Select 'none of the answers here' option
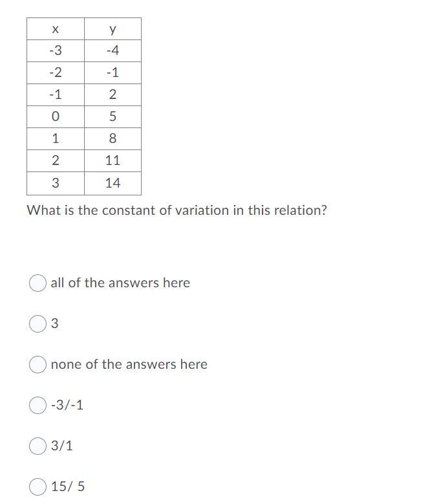Viewport: 430px width, 504px height. click(x=38, y=364)
